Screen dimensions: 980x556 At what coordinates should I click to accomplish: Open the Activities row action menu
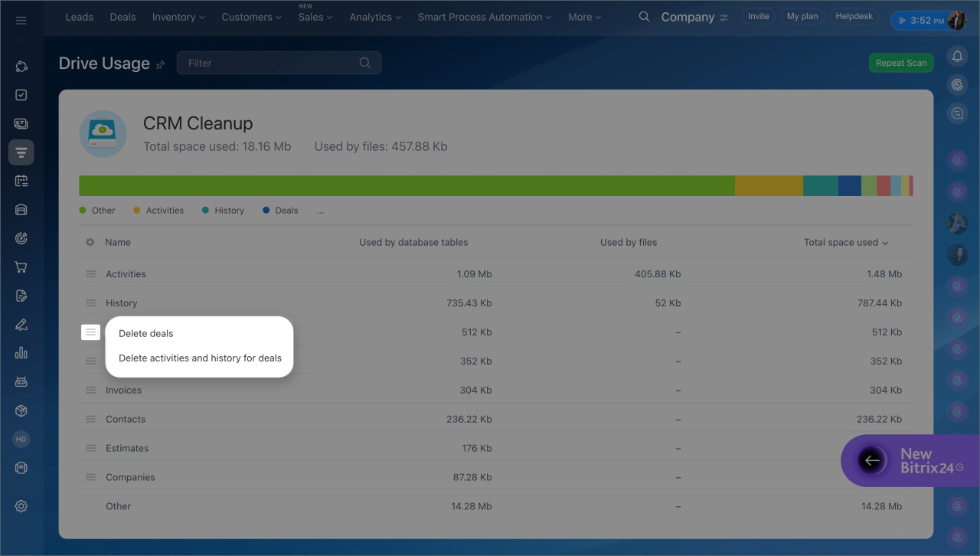[x=90, y=274]
